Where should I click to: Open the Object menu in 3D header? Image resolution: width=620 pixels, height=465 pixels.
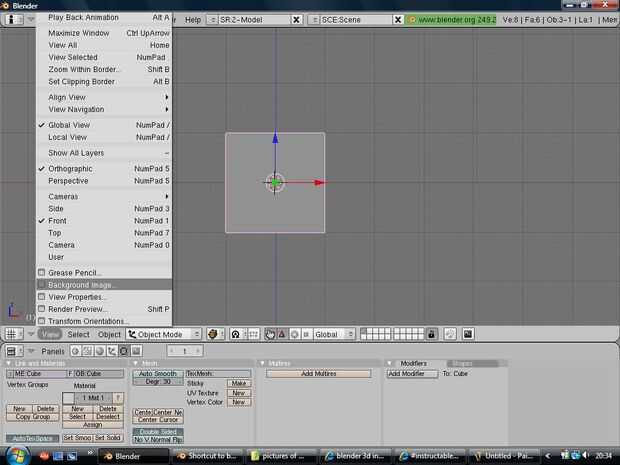[x=109, y=335]
